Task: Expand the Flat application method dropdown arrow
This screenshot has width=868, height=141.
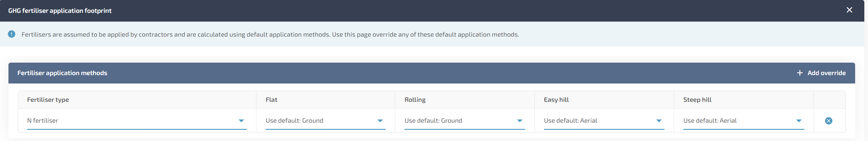Action: (x=380, y=121)
